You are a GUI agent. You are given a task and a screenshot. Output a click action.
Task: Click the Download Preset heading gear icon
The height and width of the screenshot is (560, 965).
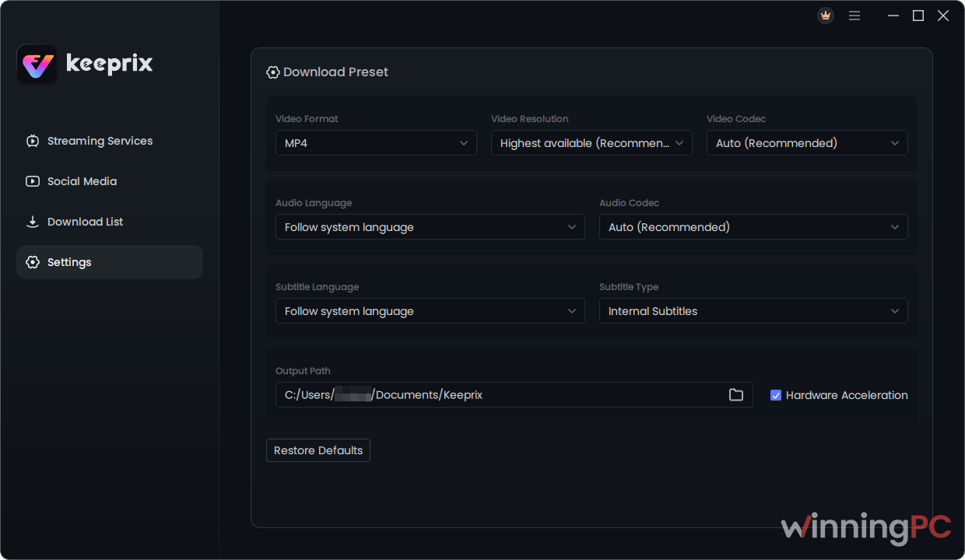[x=273, y=72]
